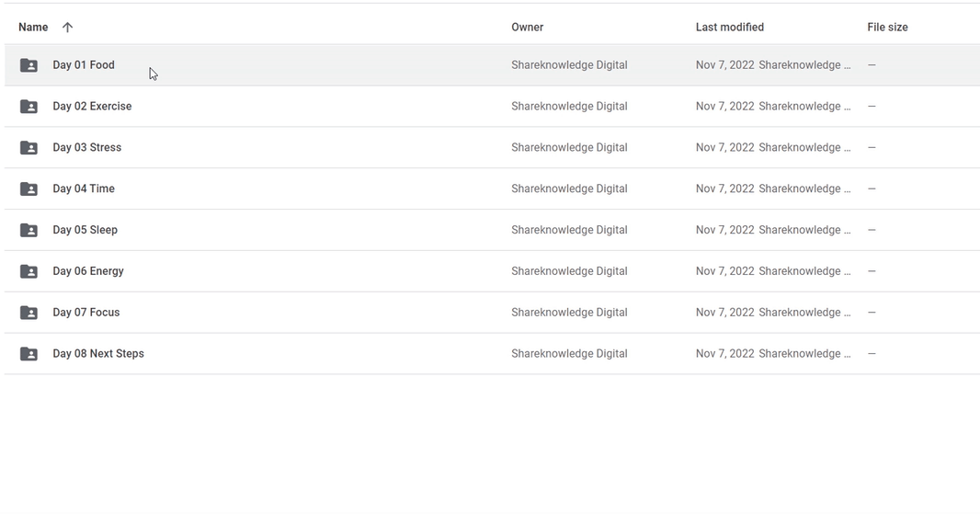Click the Day 03 Stress shared folder icon
This screenshot has height=514, width=980.
tap(28, 147)
